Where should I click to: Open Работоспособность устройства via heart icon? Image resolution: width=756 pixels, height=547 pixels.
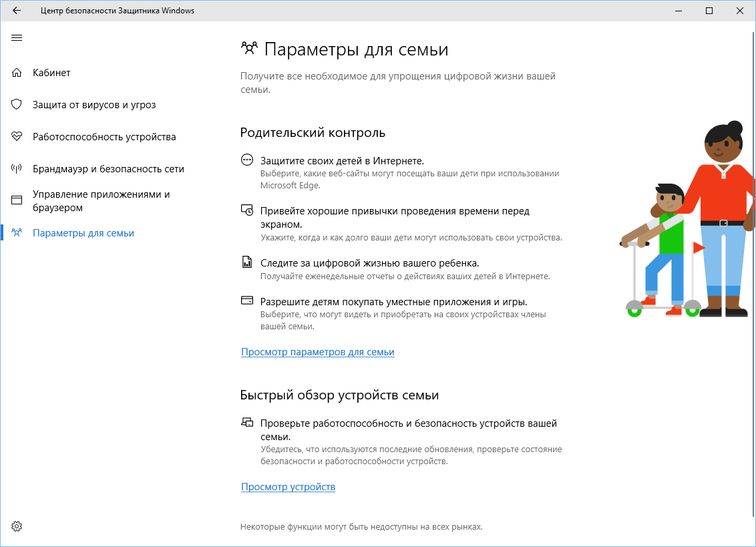click(x=16, y=136)
